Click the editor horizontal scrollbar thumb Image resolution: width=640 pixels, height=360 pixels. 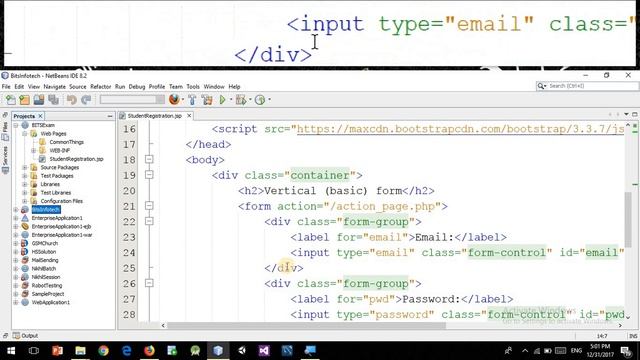coord(307,325)
